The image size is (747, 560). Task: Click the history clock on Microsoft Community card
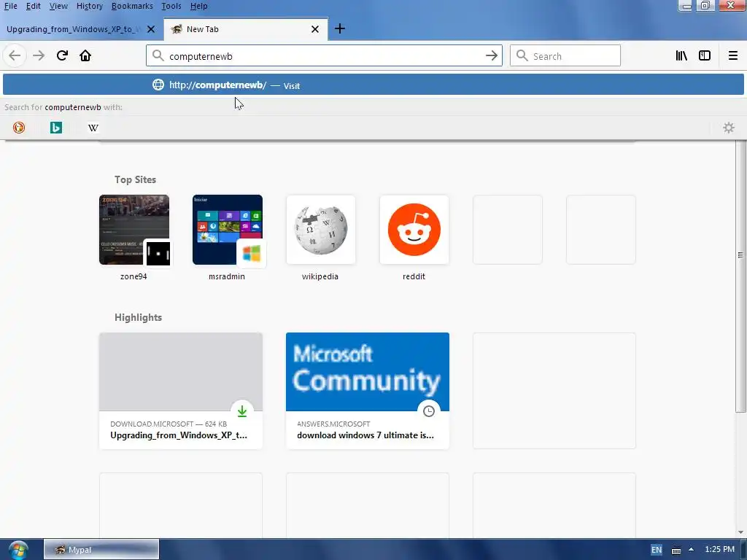pos(429,411)
